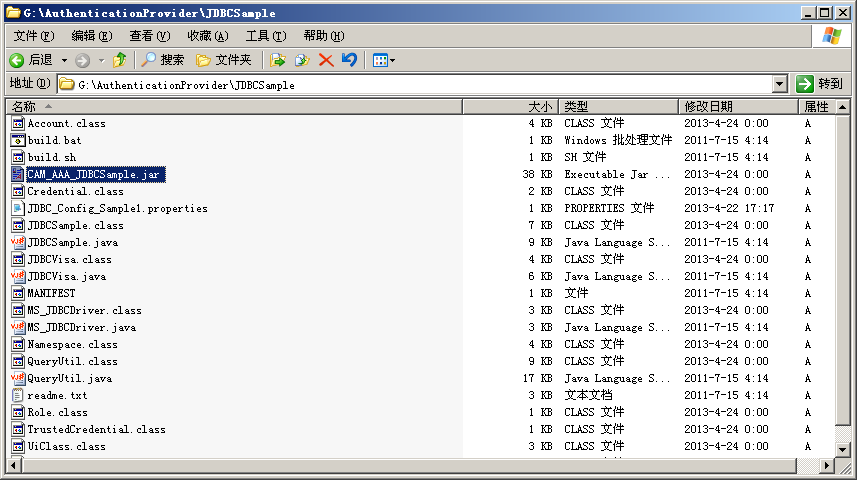Viewport: 857px width, 480px height.
Task: Click the Copy To folder icon
Action: coord(302,60)
